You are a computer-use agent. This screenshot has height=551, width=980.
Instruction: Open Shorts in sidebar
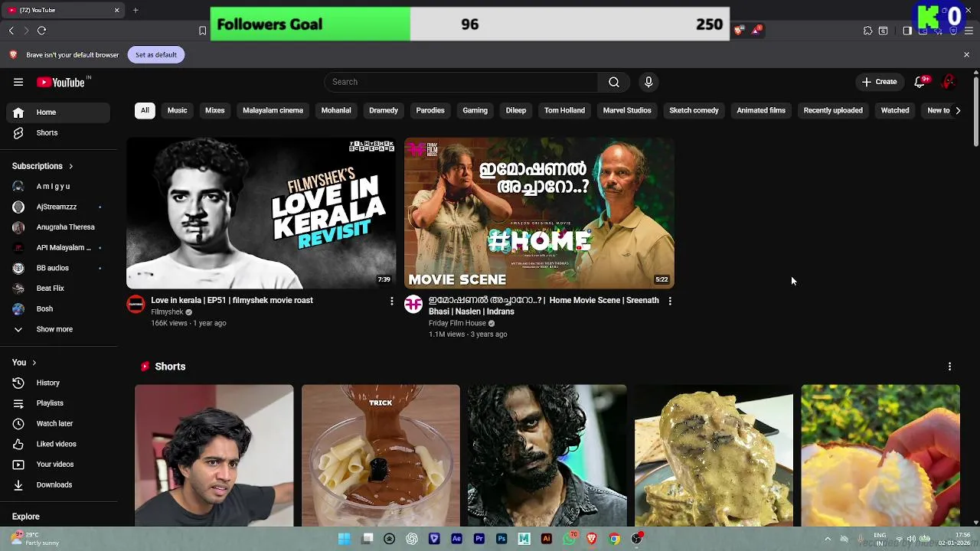pos(60,133)
